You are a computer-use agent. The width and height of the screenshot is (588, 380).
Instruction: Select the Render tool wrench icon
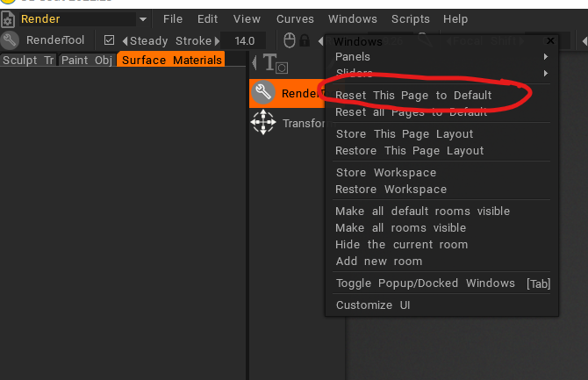coord(263,94)
